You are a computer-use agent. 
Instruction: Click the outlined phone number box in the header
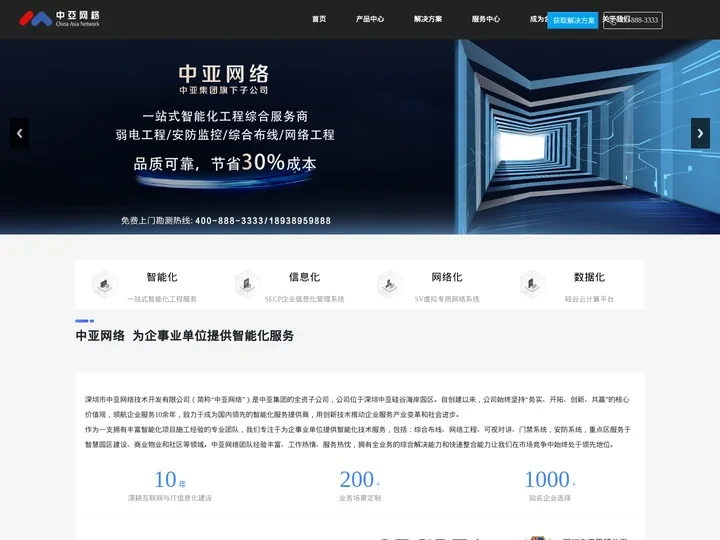tap(633, 20)
